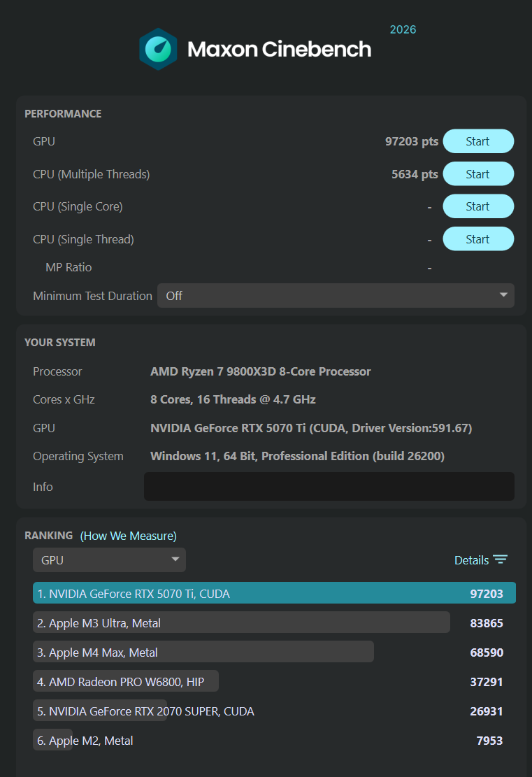
Task: Select the NVIDIA GeForce RTX 5070 Ti ranking row
Action: [274, 593]
